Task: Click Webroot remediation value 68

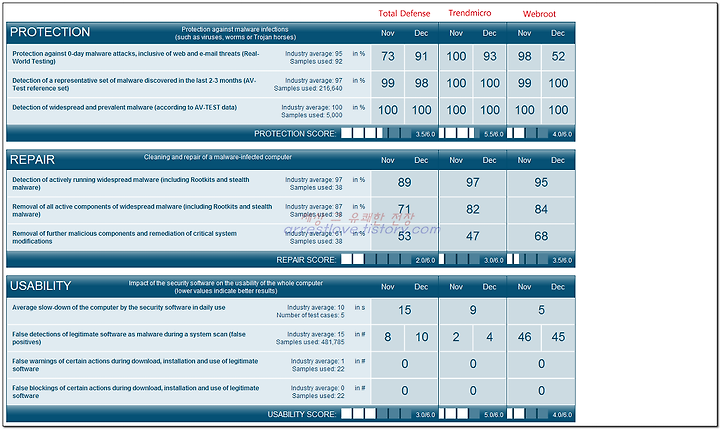Action: [541, 236]
